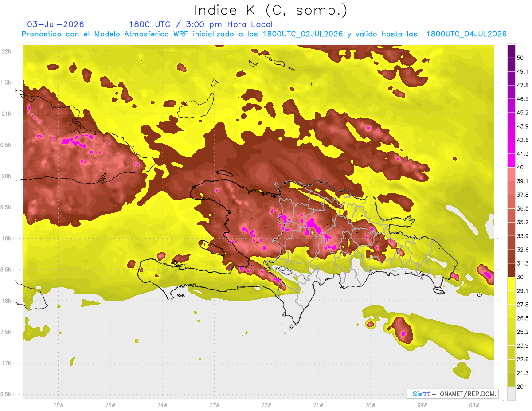Image resolution: width=532 pixels, height=411 pixels.
Task: Click the 71W longitude label
Action: 318,405
